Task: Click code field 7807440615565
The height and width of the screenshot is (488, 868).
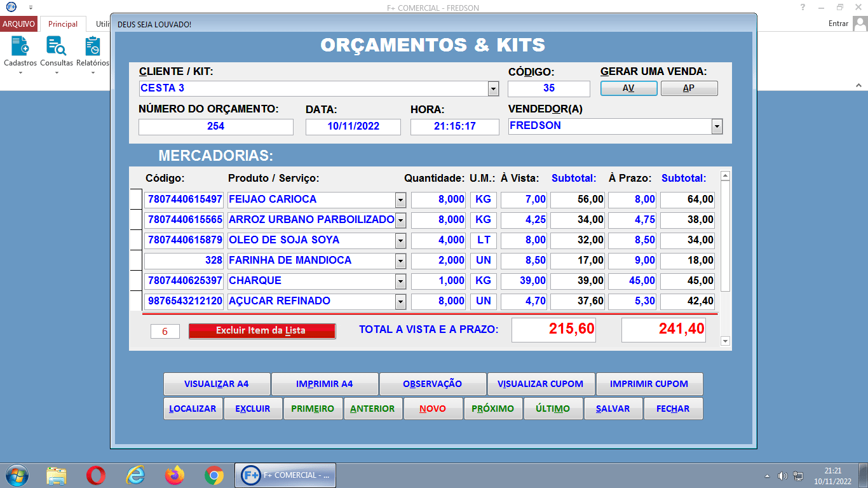Action: (x=184, y=220)
